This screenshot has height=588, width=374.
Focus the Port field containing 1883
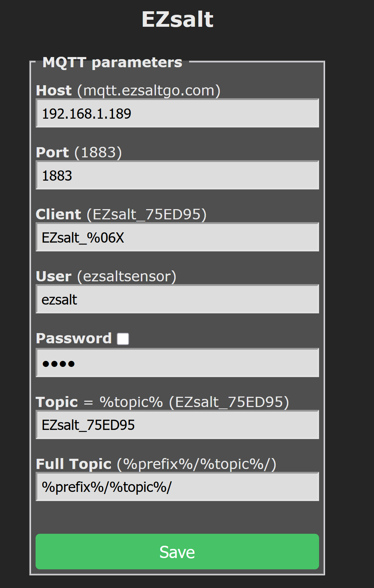pyautogui.click(x=177, y=175)
